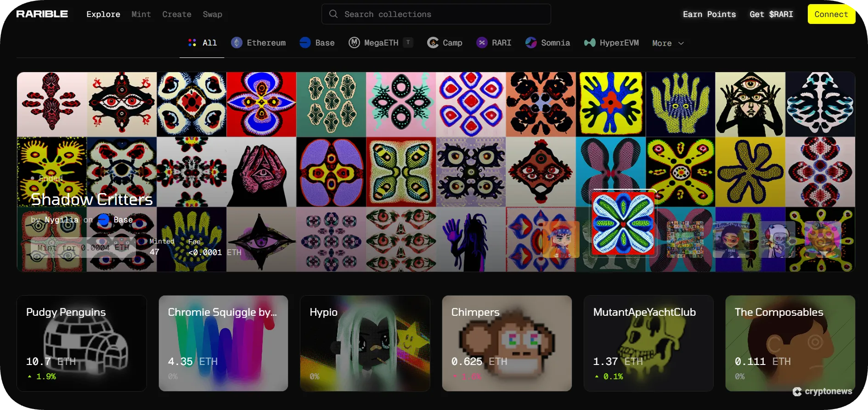The image size is (868, 410).
Task: Open the Shadow Critters collection title
Action: [92, 199]
